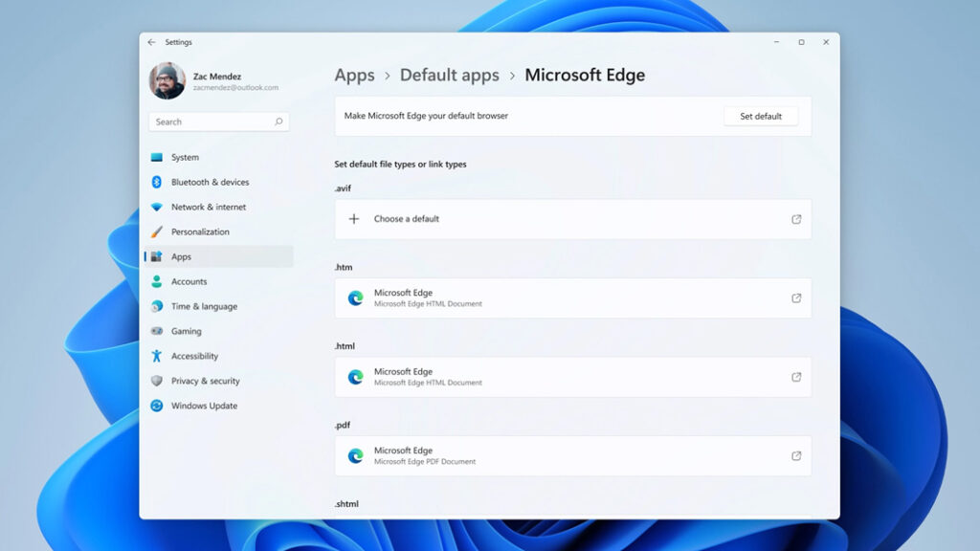This screenshot has width=980, height=551.
Task: Select the Personalization brush icon
Action: [155, 231]
